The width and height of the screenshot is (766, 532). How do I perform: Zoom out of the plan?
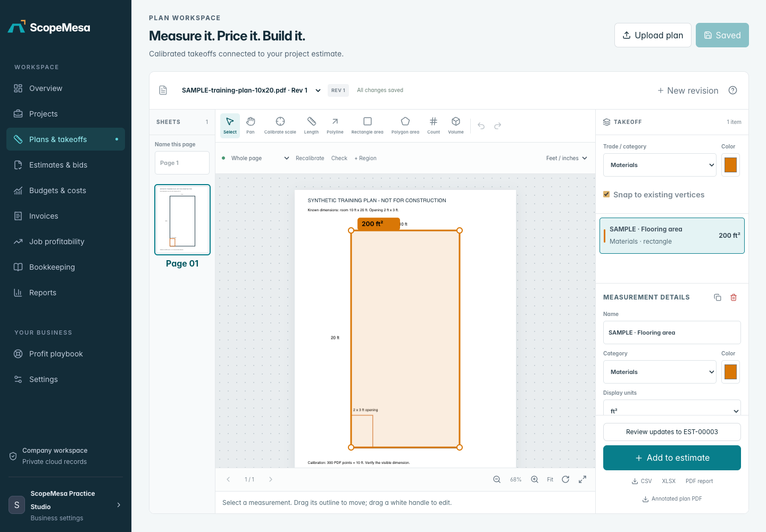(497, 479)
